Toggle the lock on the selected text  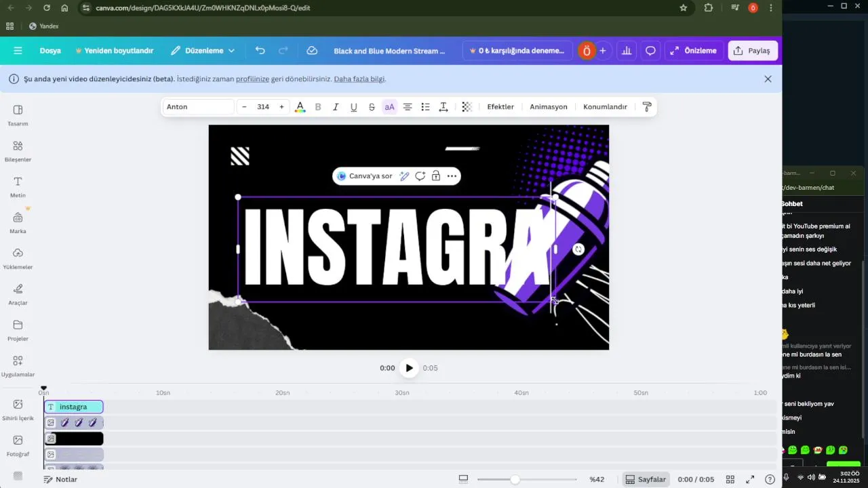(x=436, y=176)
